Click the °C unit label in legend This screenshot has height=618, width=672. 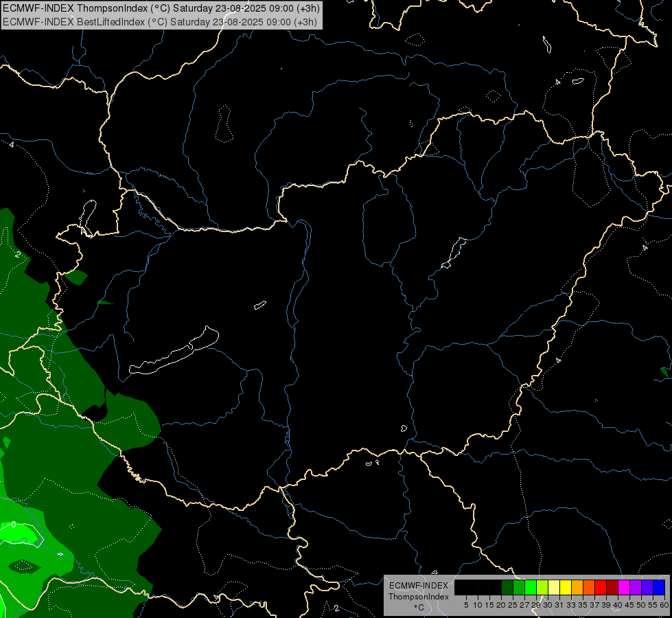pyautogui.click(x=419, y=608)
